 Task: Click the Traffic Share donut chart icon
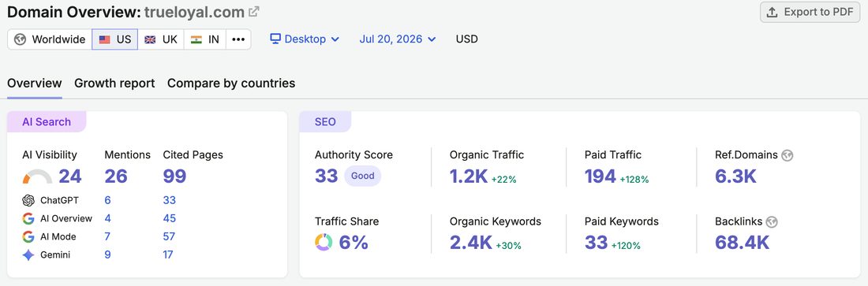pyautogui.click(x=324, y=243)
